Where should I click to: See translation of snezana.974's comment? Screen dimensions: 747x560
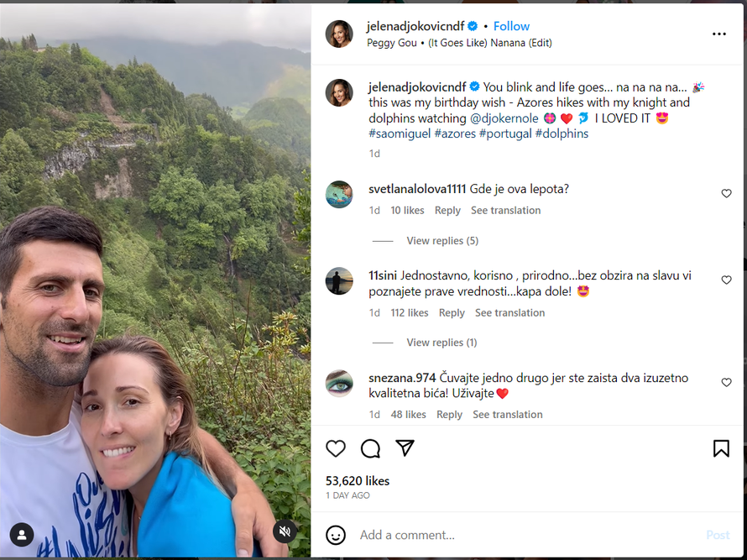click(x=507, y=415)
